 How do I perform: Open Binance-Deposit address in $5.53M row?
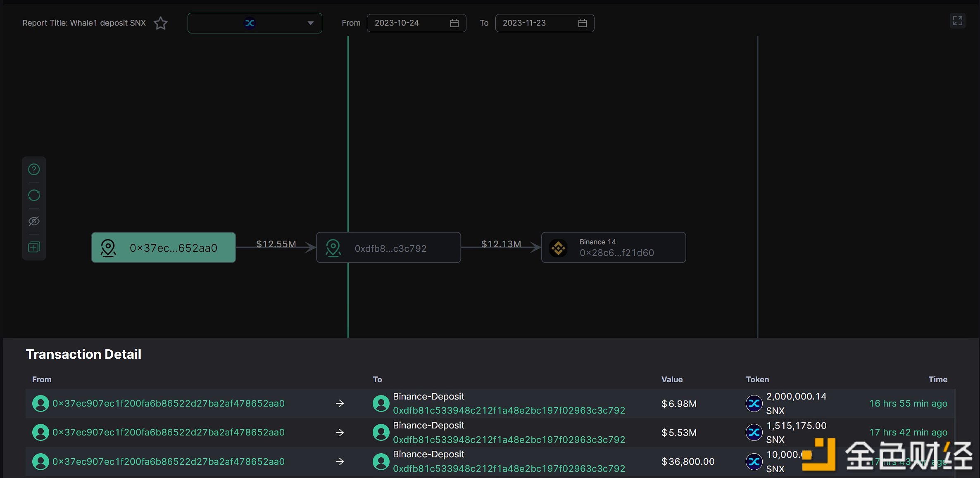coord(509,440)
